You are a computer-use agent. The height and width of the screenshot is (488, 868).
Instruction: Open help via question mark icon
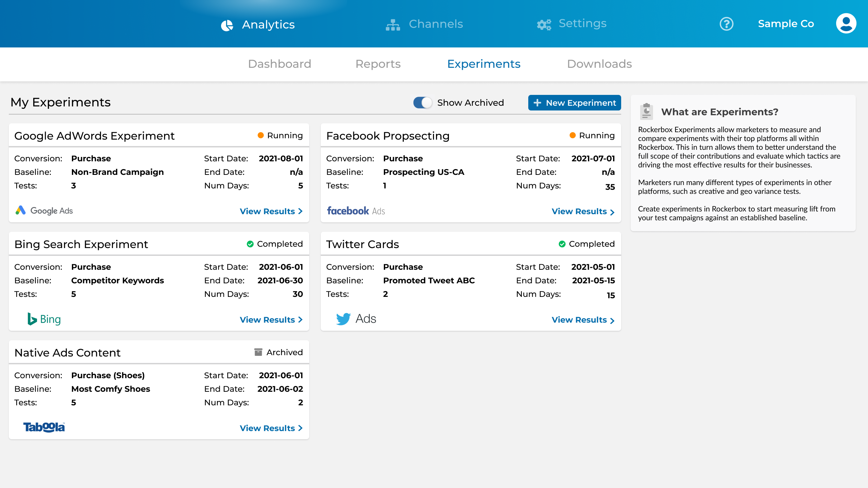pos(726,24)
